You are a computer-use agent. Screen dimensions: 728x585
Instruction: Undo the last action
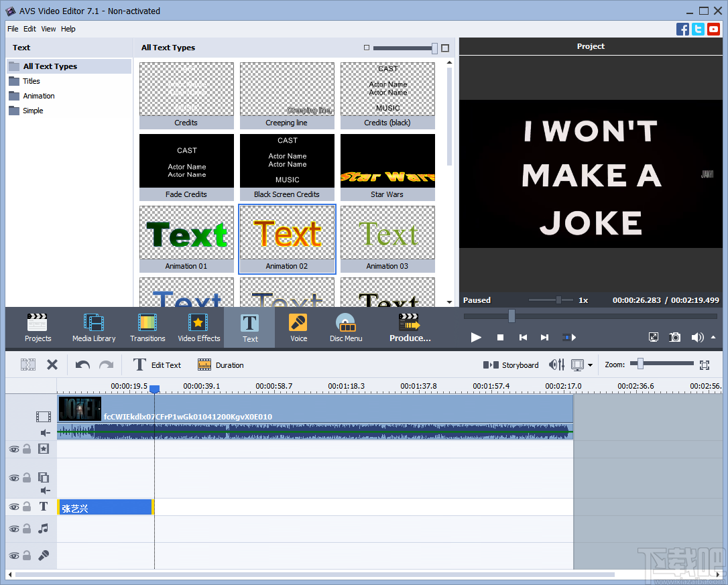pos(82,365)
